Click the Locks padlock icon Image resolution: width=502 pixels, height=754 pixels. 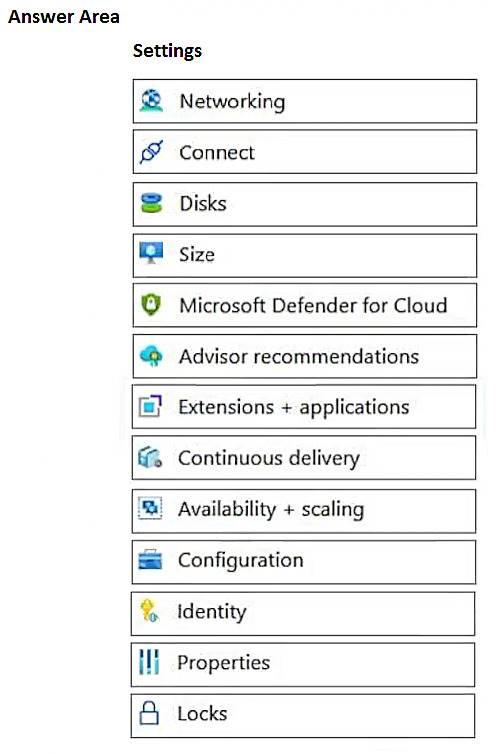(149, 713)
